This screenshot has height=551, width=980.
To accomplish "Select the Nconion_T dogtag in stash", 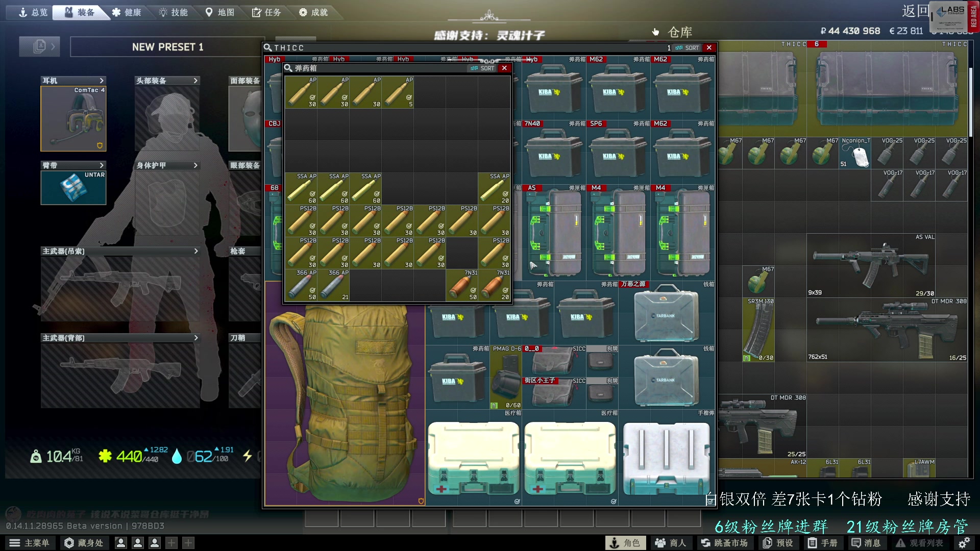I will [855, 153].
